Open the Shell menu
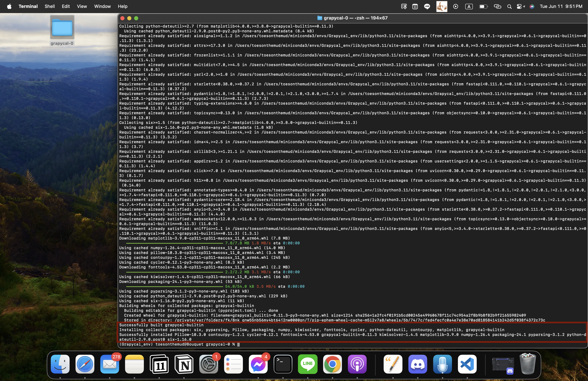 pyautogui.click(x=50, y=6)
